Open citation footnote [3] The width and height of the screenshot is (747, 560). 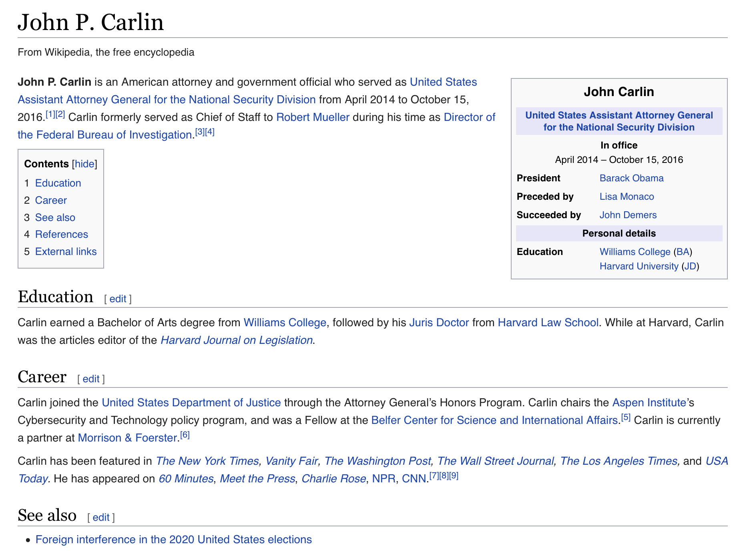[x=200, y=132]
